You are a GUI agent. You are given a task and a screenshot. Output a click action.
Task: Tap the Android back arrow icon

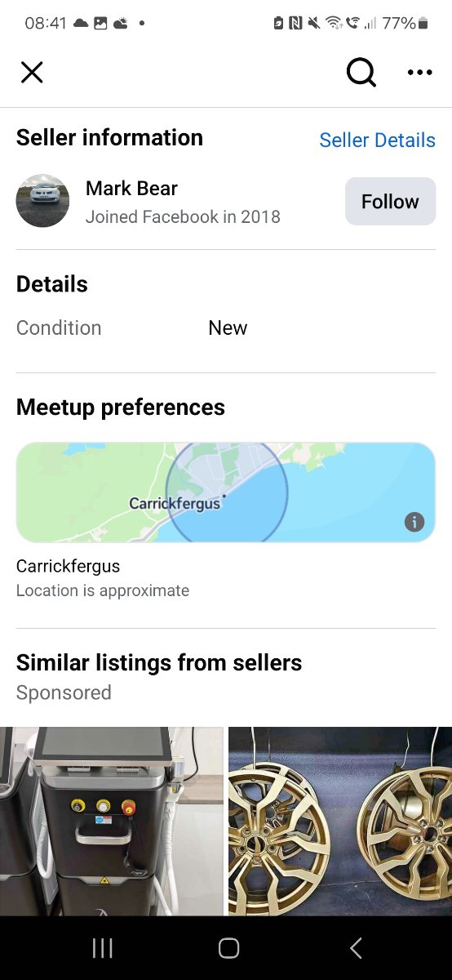[x=356, y=947]
